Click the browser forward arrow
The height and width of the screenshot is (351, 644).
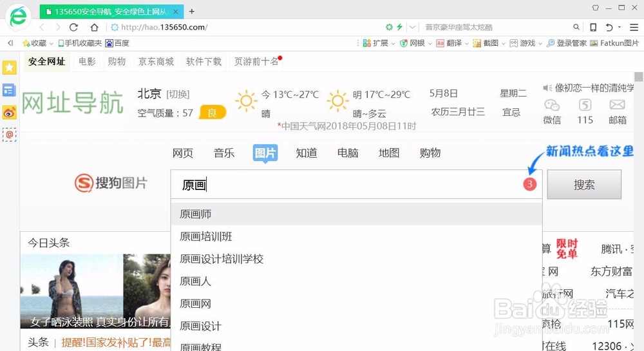58,27
